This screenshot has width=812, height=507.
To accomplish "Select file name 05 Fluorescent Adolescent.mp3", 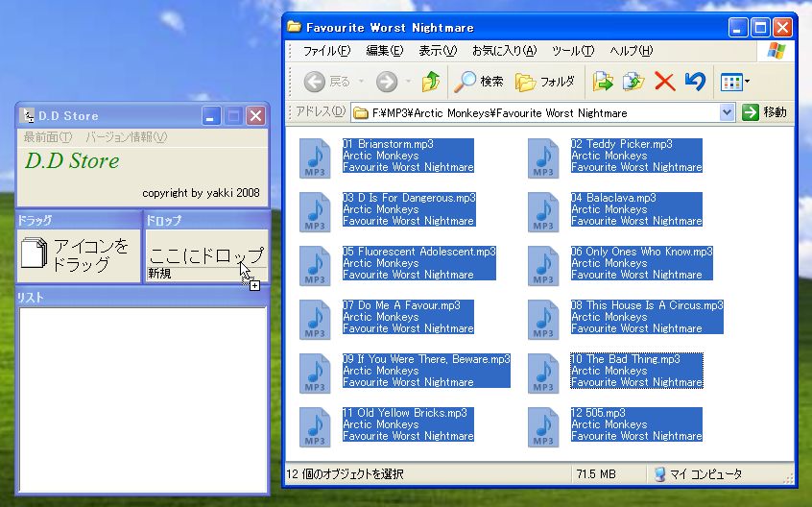I will [418, 252].
